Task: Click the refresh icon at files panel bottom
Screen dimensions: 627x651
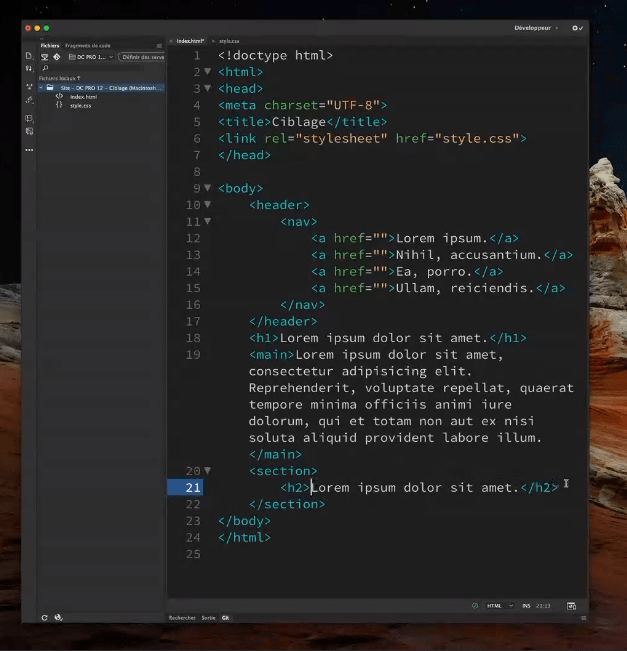Action: coord(44,617)
